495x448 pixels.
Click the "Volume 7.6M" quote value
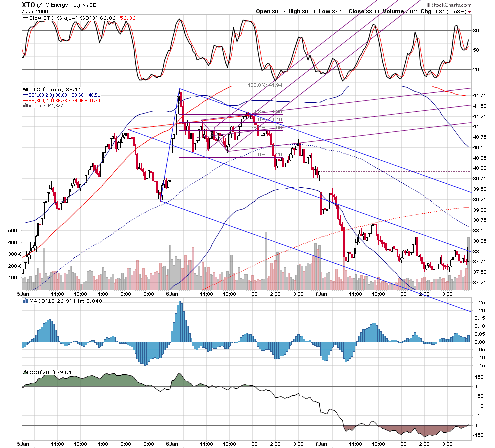point(400,11)
